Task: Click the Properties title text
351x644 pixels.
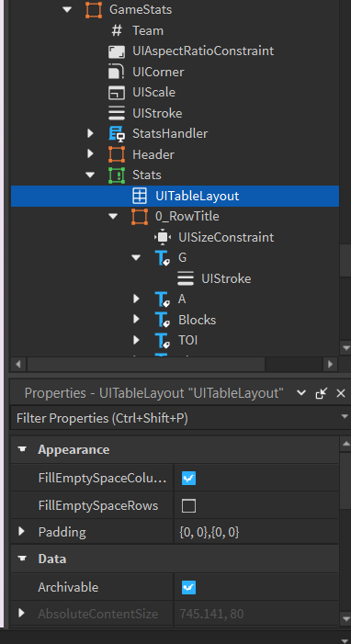Action: coord(153,393)
